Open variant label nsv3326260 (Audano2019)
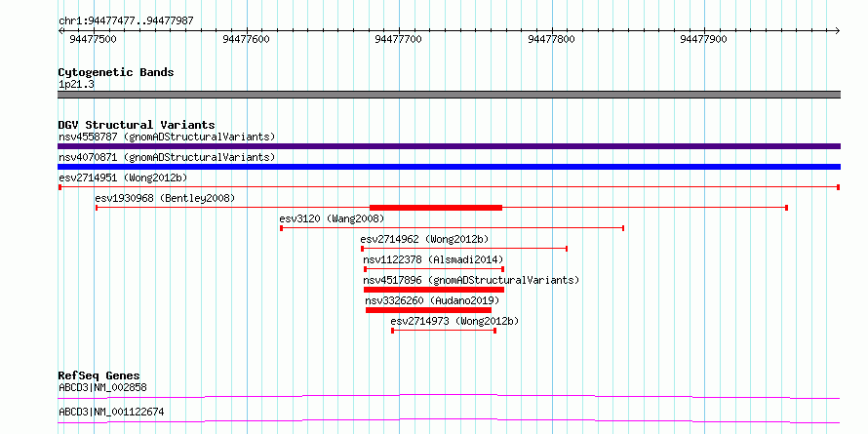Image resolution: width=868 pixels, height=434 pixels. tap(432, 300)
